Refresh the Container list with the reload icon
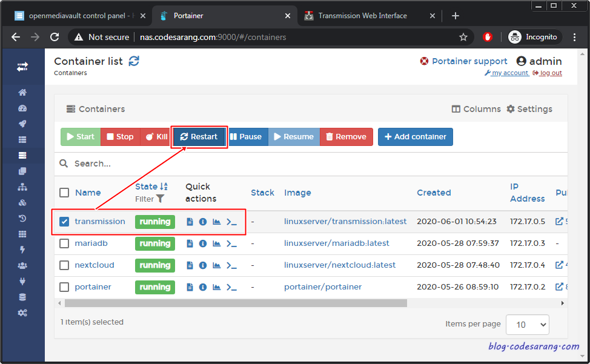 click(x=134, y=61)
